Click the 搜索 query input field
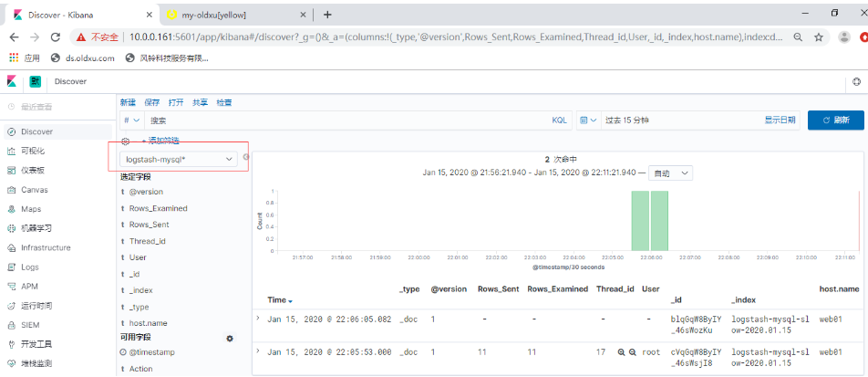868x377 pixels. (346, 120)
